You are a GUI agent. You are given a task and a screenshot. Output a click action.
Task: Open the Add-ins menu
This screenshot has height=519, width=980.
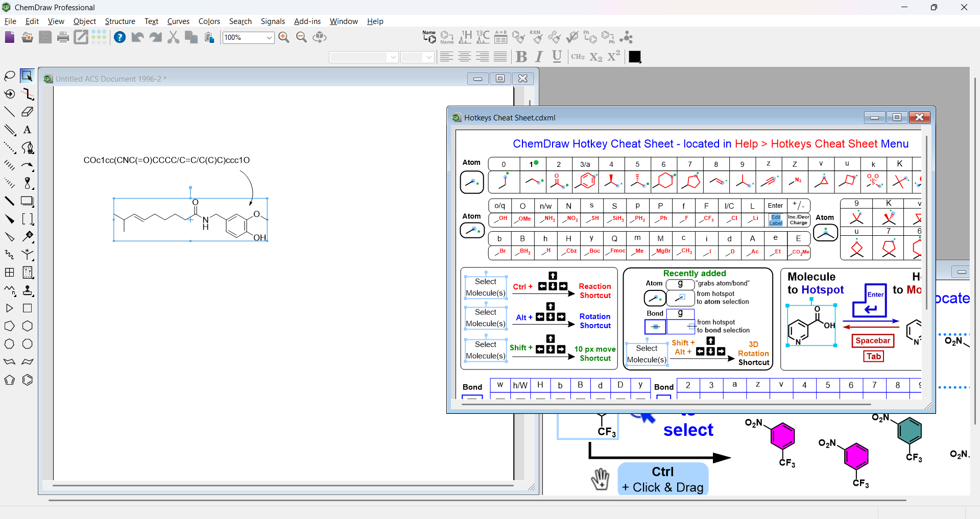(x=307, y=21)
